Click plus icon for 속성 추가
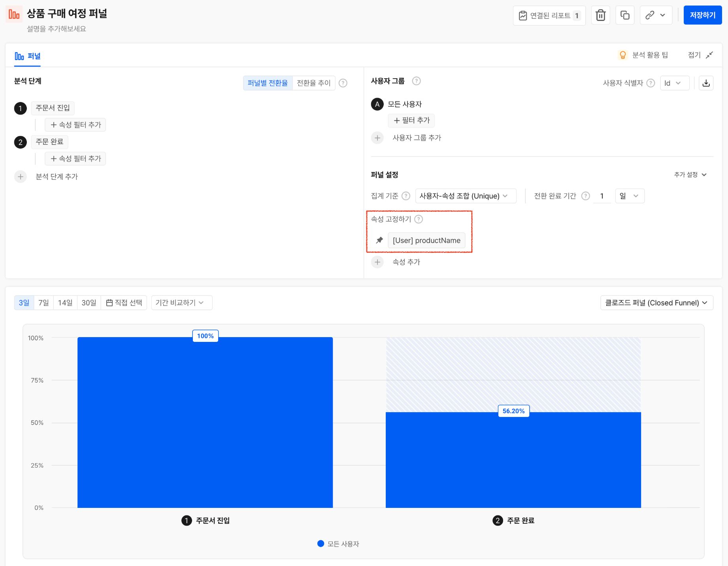Viewport: 728px width, 566px height. click(x=377, y=262)
